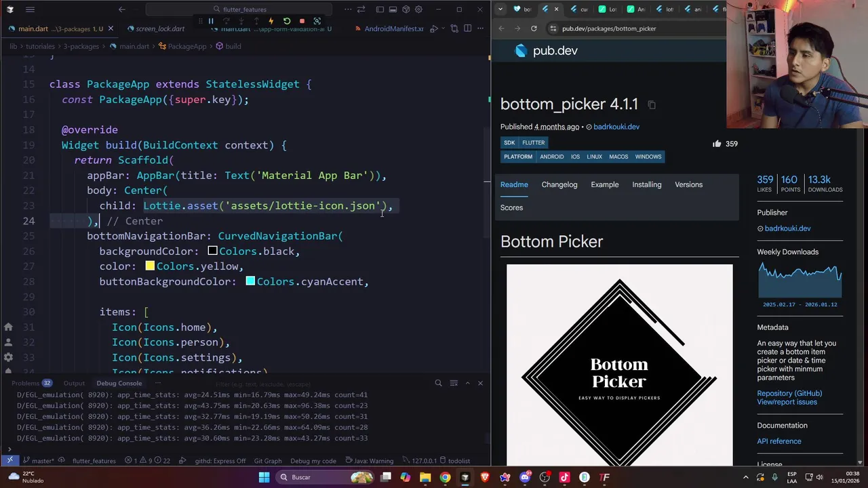This screenshot has height=488, width=868.
Task: Stop debugging with the red square icon
Action: [x=302, y=21]
